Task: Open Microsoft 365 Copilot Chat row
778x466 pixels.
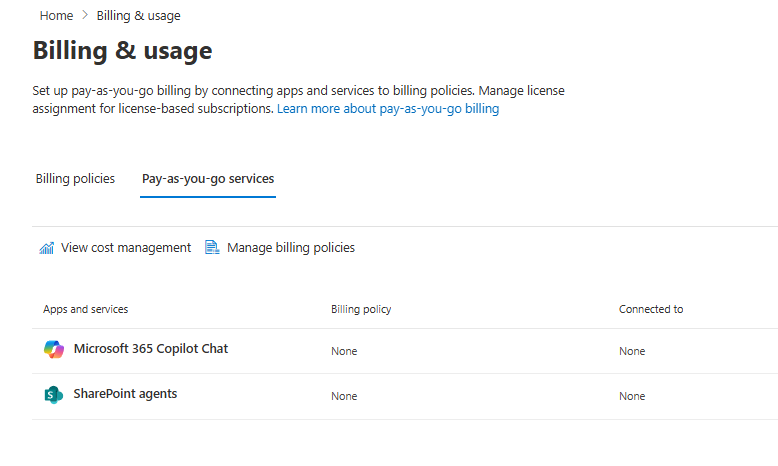Action: click(405, 351)
